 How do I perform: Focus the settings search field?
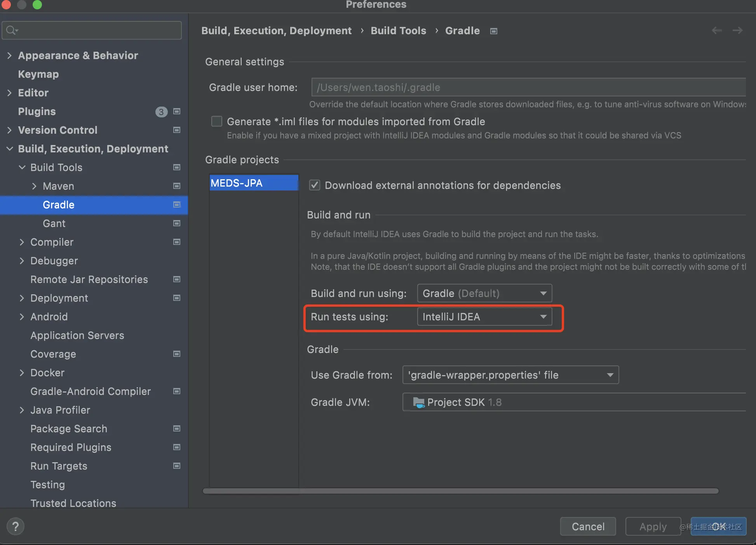(92, 30)
